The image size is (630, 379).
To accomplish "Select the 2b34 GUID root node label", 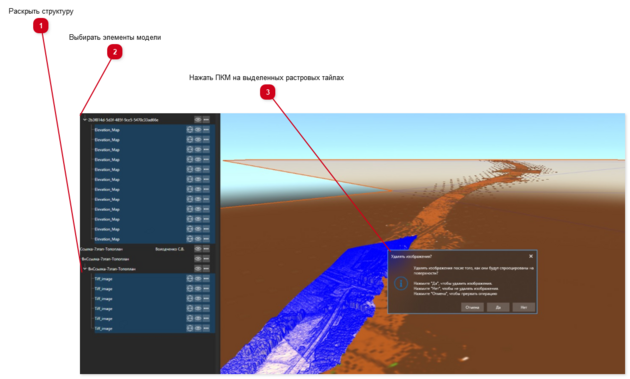I will point(123,120).
